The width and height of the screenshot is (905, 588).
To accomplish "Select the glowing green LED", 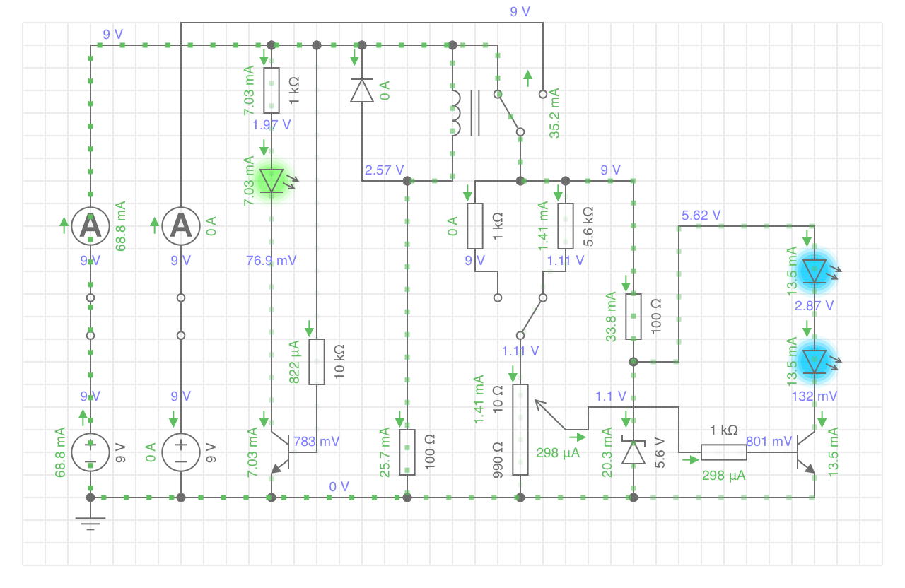I will point(271,180).
